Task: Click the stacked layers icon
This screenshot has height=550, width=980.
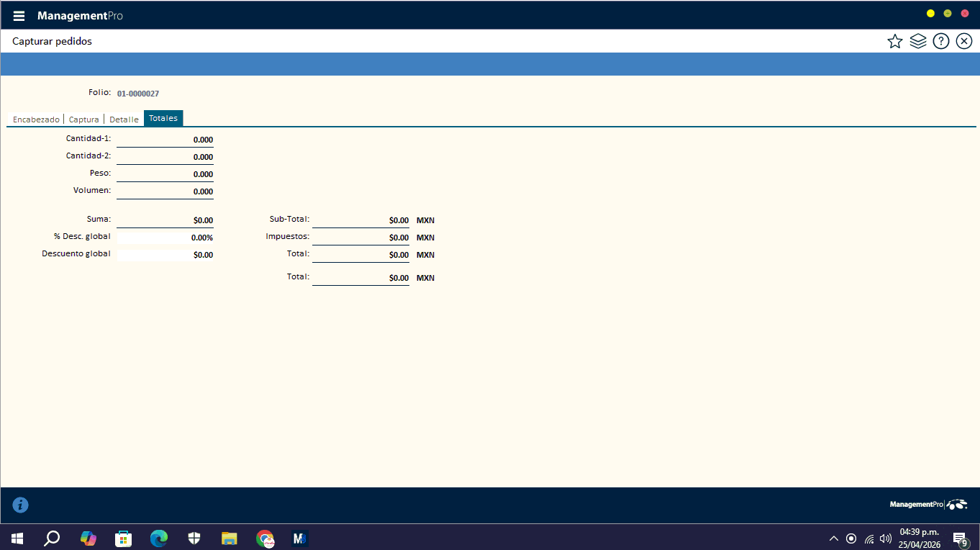Action: pos(917,41)
